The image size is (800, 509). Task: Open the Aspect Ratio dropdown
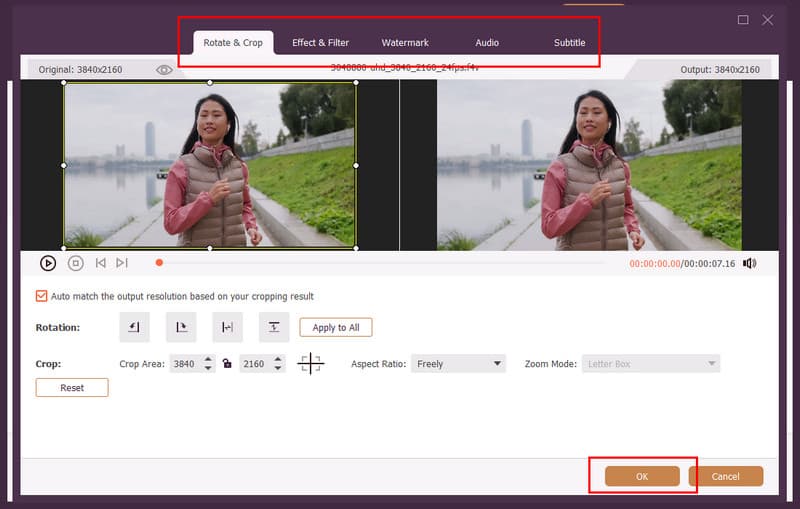tap(459, 364)
